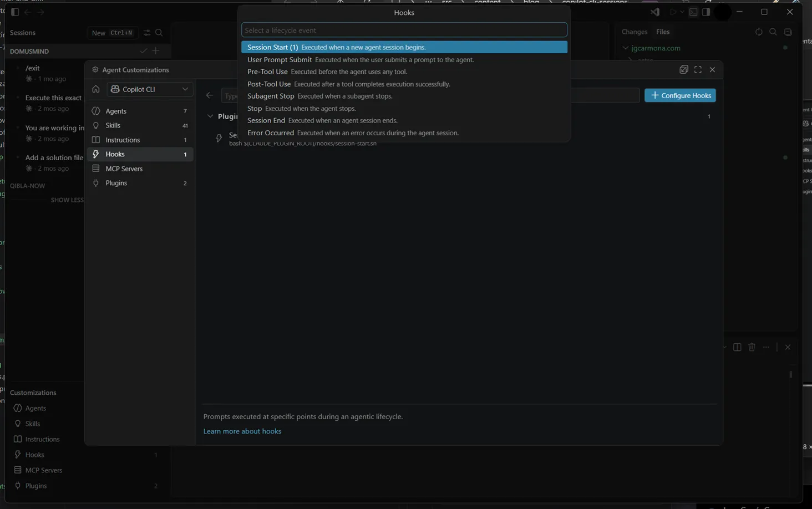
Task: Open the Visual Studio Code icon in title bar
Action: tap(655, 12)
